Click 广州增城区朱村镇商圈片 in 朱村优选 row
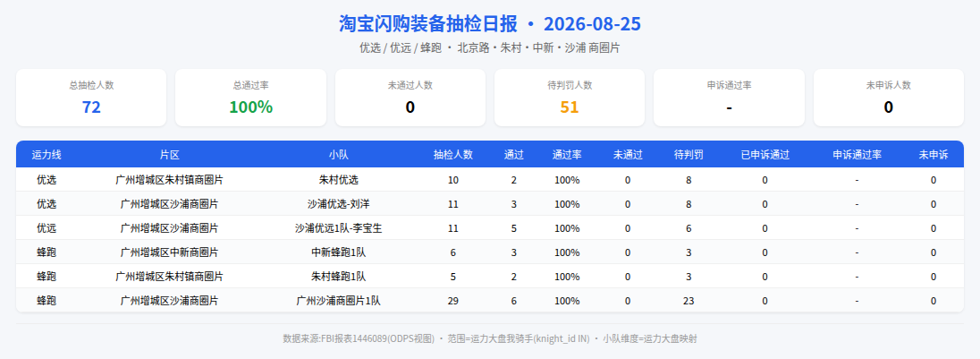Viewport: 980px width, 359px height. (169, 180)
